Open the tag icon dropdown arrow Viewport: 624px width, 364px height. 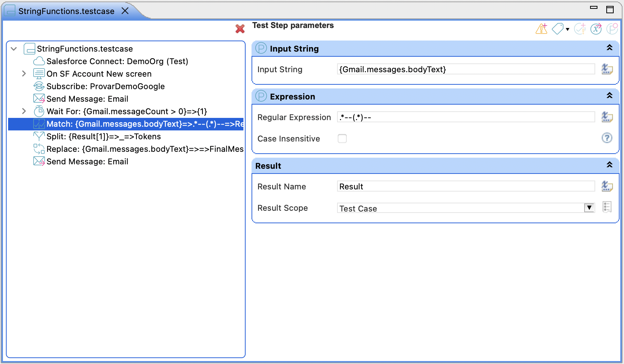click(x=568, y=29)
